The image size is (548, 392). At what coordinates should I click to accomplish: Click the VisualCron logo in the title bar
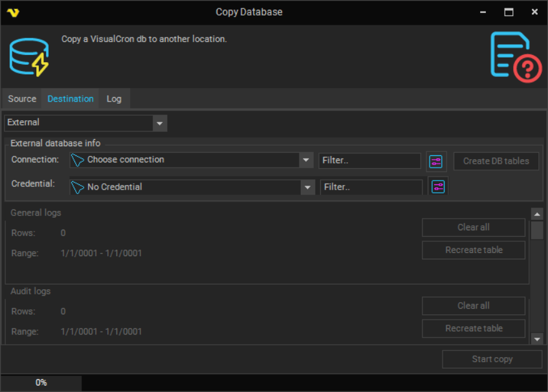click(x=14, y=12)
